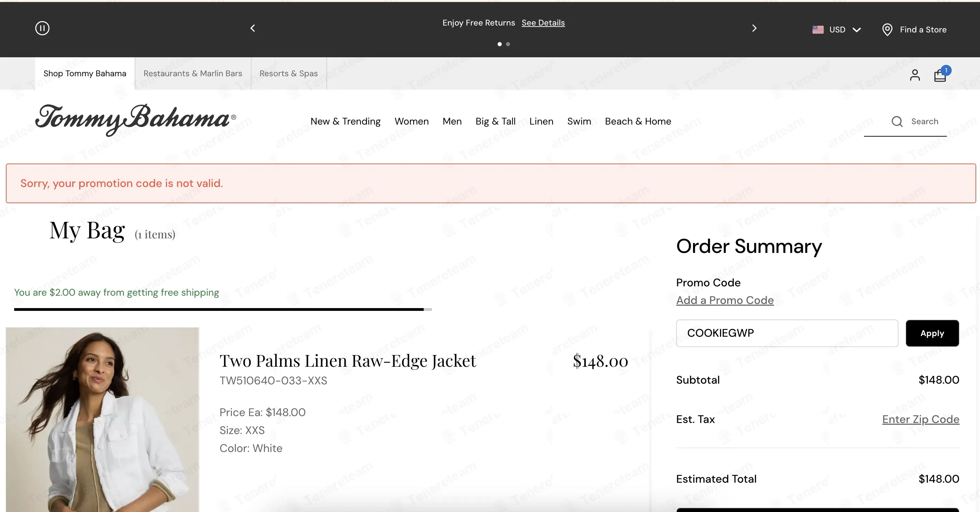Switch to Resorts & Spas tab

pyautogui.click(x=289, y=74)
